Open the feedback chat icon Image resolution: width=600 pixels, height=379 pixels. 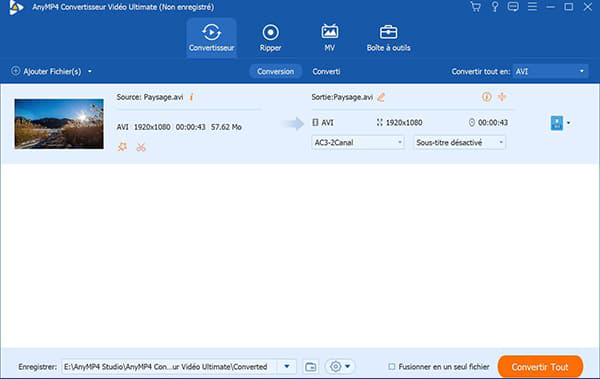coord(513,7)
